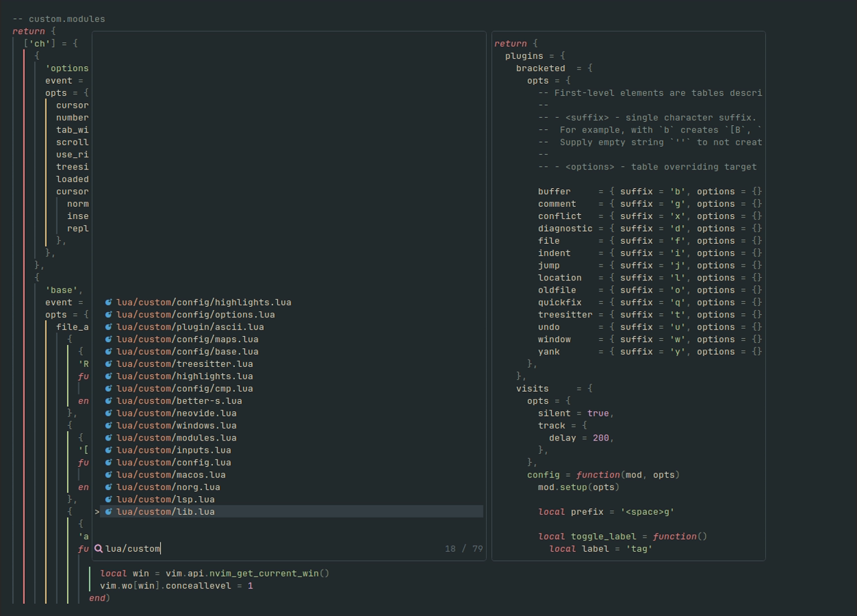Viewport: 857px width, 616px height.
Task: Click Lua icon beside config/cmp.lua
Action: pyautogui.click(x=108, y=388)
